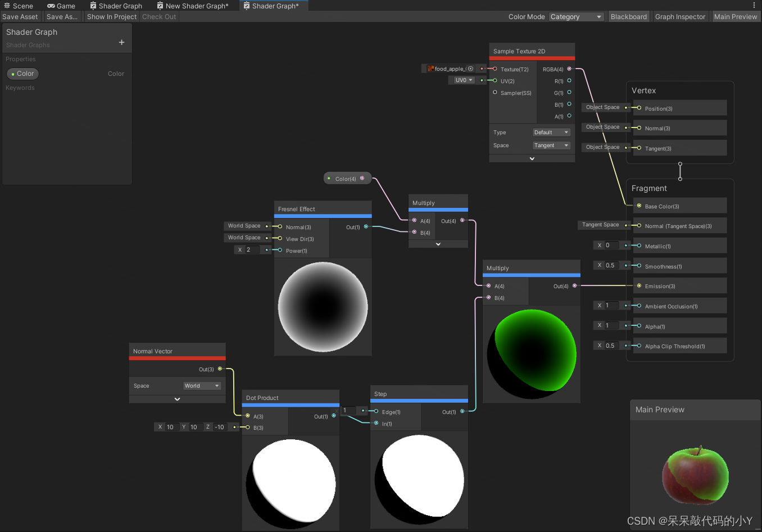The image size is (762, 532).
Task: Click the Sampler(SS) input port
Action: click(495, 92)
